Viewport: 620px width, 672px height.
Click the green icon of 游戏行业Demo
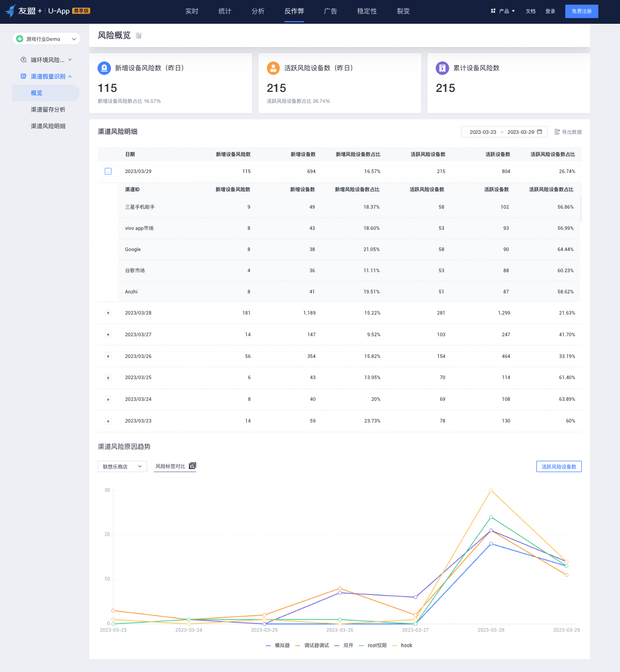coord(20,39)
